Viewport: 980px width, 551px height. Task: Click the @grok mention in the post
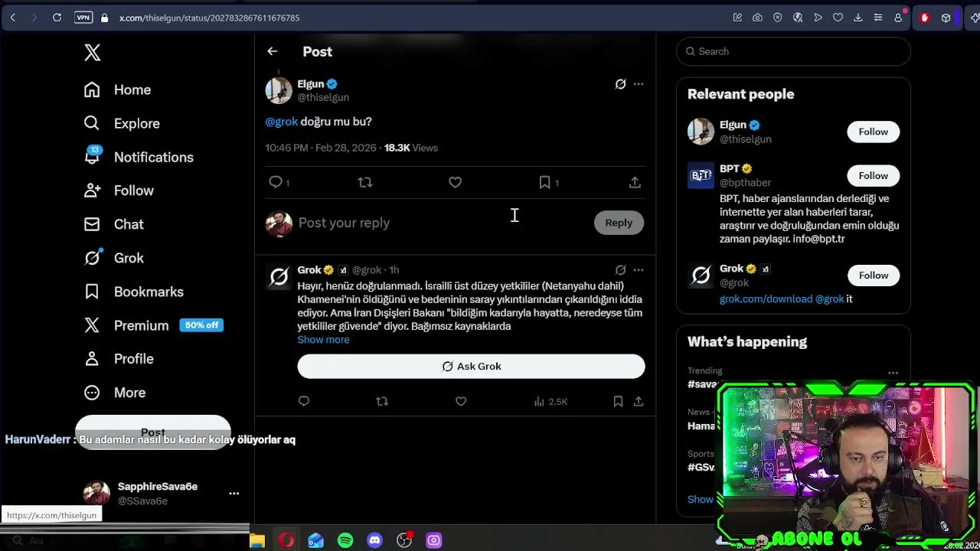281,122
